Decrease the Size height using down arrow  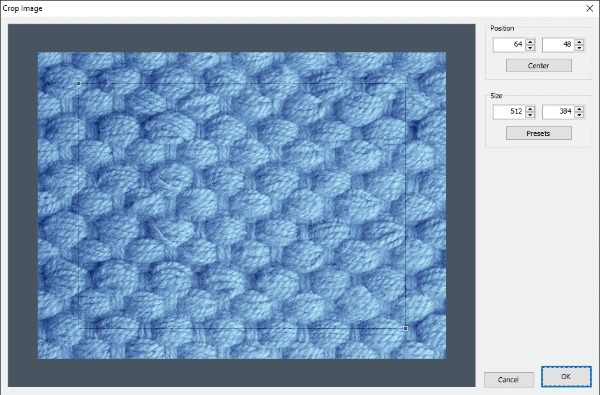[x=579, y=116]
